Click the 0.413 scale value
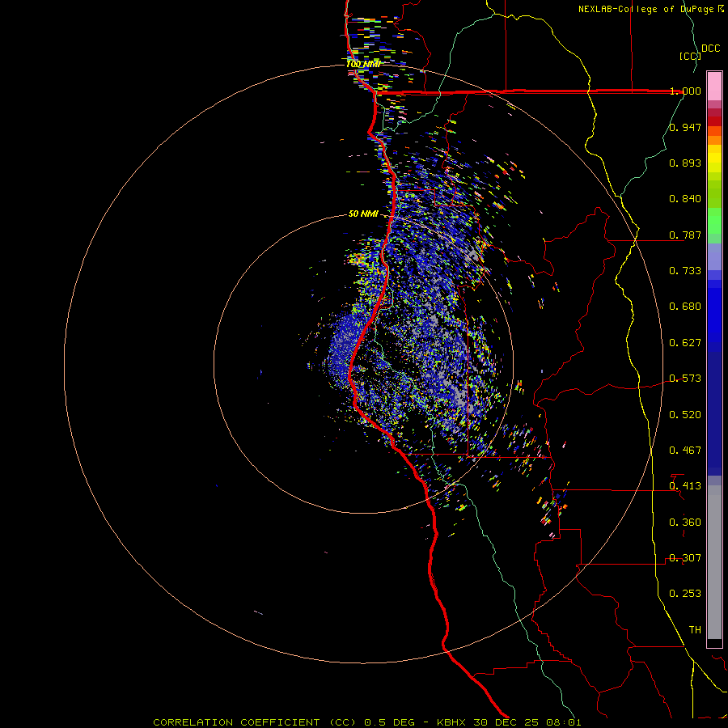 click(685, 485)
